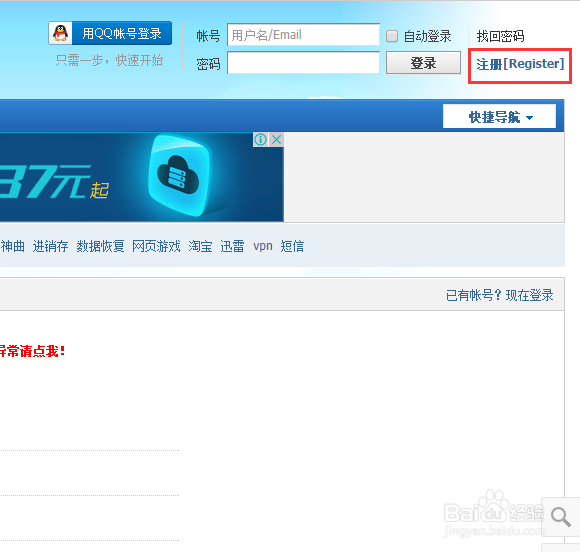The image size is (580, 552).
Task: Open the 淘宝 link
Action: (x=200, y=246)
